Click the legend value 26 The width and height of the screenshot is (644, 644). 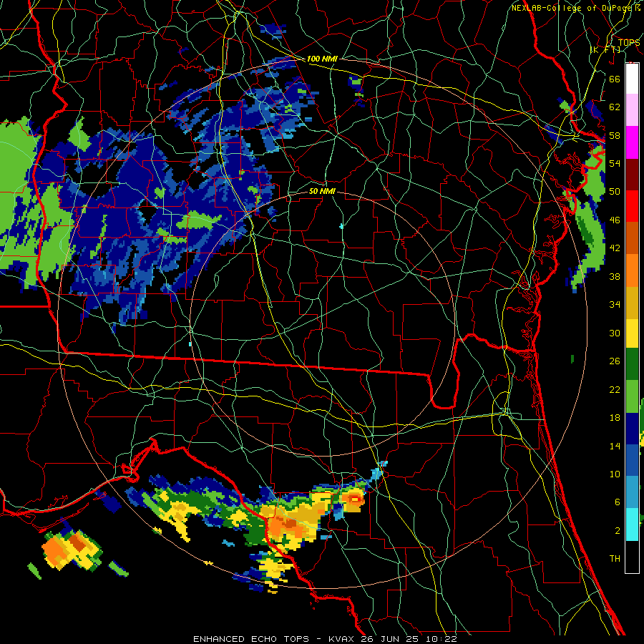click(x=615, y=361)
